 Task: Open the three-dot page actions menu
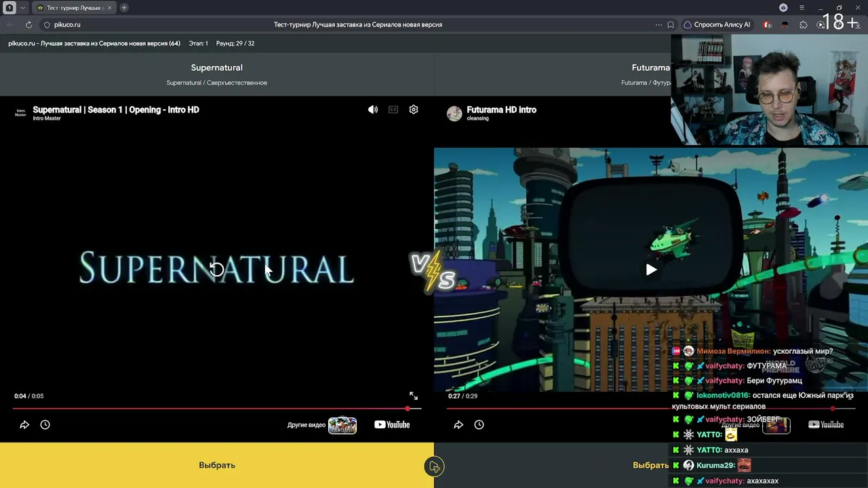click(x=658, y=24)
